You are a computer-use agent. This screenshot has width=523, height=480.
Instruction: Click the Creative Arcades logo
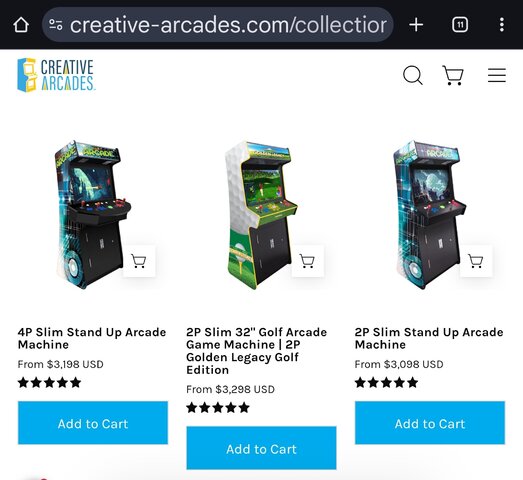[x=56, y=75]
